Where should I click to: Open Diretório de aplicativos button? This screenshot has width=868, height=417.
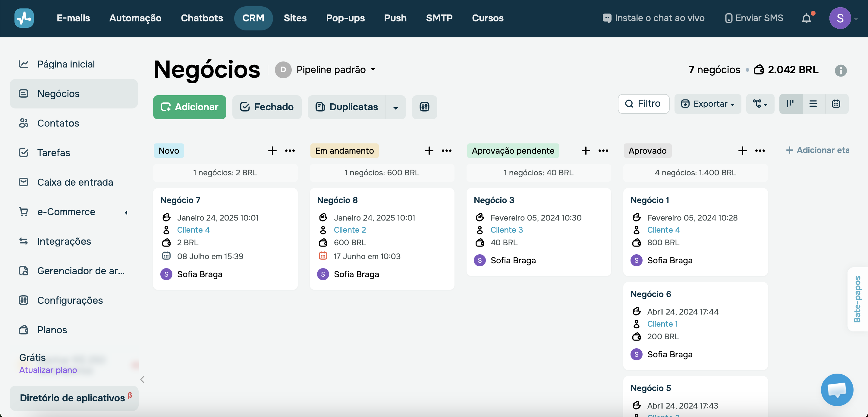74,398
